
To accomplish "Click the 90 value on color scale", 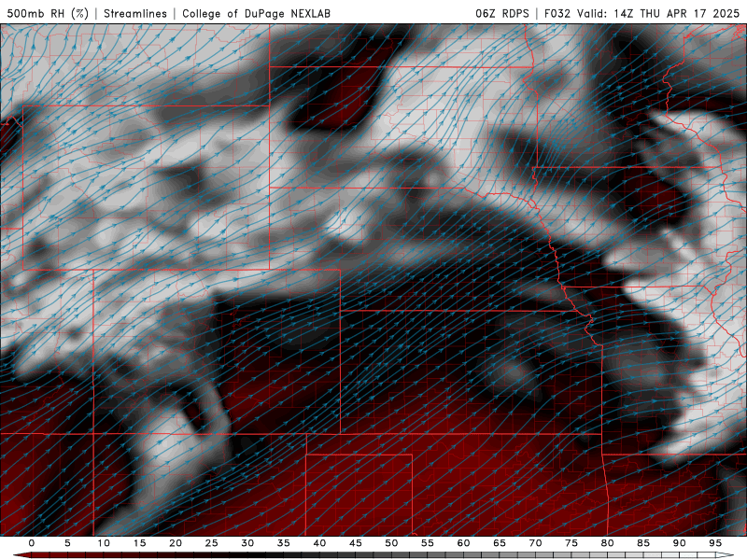I will [679, 543].
